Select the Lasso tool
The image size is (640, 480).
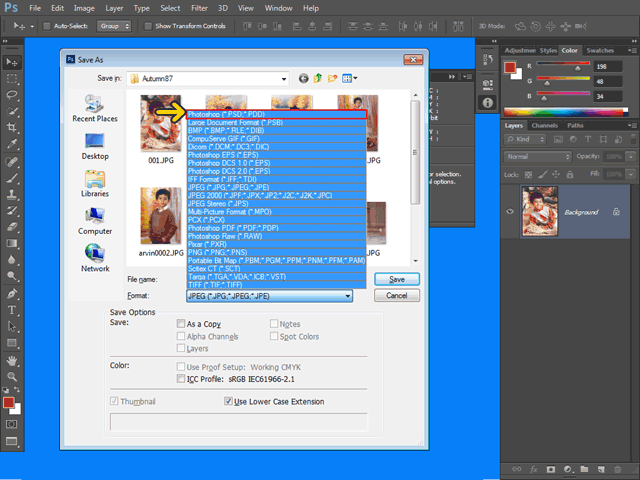click(x=12, y=94)
